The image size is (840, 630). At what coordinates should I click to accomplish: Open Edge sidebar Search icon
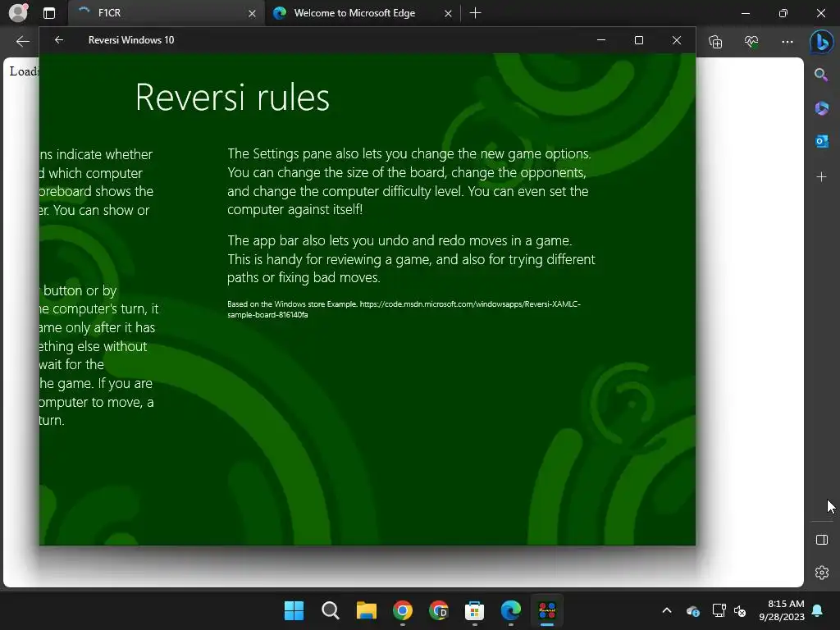pyautogui.click(x=821, y=75)
